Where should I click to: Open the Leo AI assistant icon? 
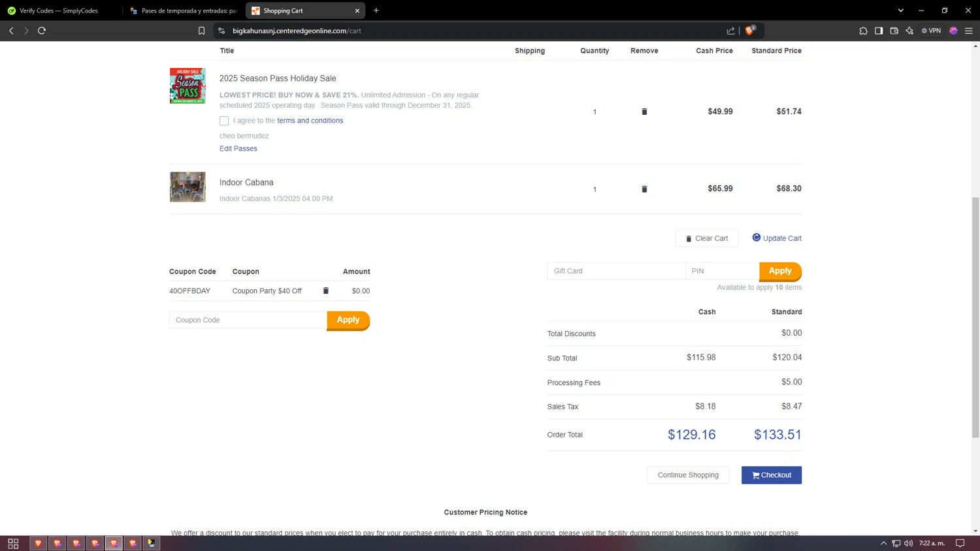909,31
